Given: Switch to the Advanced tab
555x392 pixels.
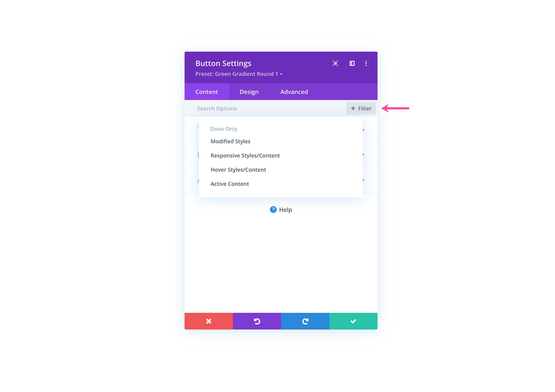Looking at the screenshot, I should [294, 92].
